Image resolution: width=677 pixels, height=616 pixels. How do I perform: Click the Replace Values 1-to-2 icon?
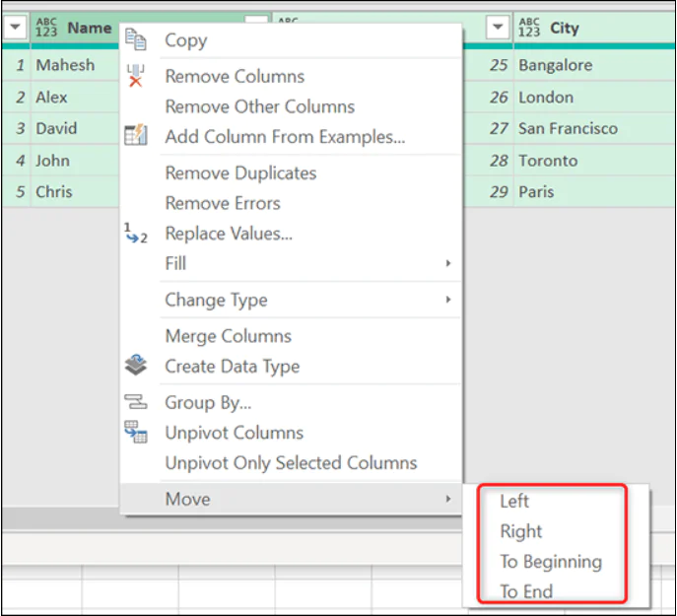click(136, 234)
